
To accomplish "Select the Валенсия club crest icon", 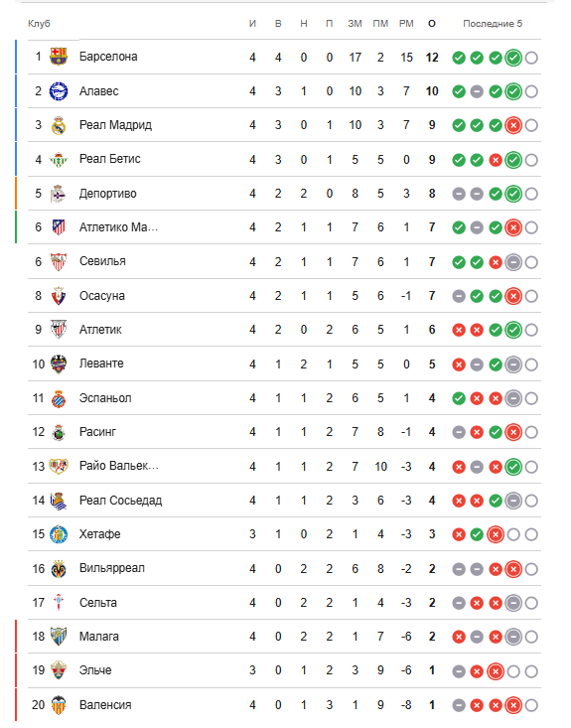I will [x=59, y=705].
